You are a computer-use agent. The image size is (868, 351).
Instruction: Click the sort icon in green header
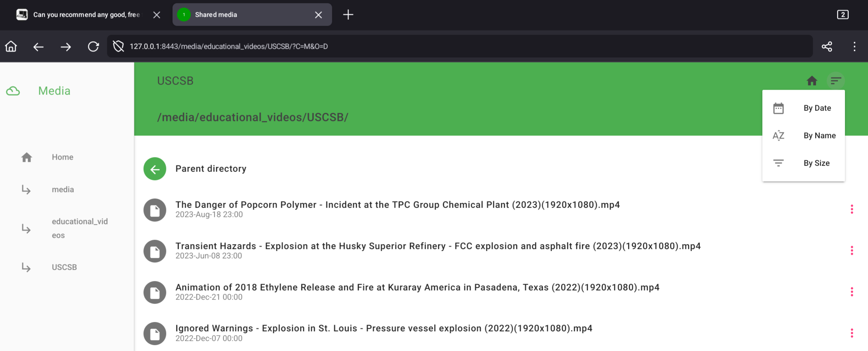coord(836,81)
